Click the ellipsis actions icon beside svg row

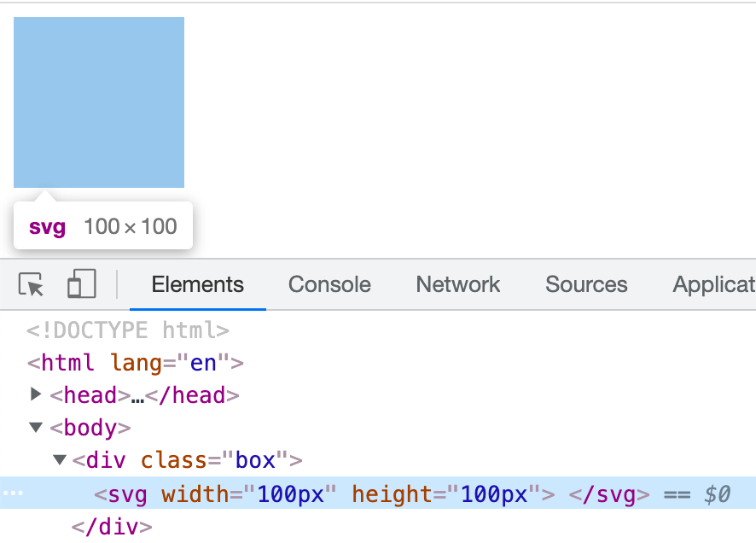12,494
